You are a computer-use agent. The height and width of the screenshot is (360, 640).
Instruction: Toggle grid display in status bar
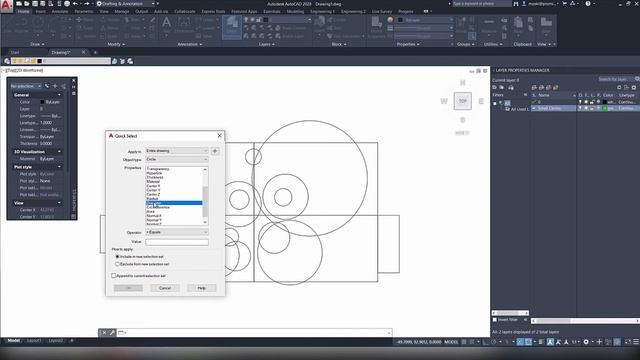pos(464,342)
